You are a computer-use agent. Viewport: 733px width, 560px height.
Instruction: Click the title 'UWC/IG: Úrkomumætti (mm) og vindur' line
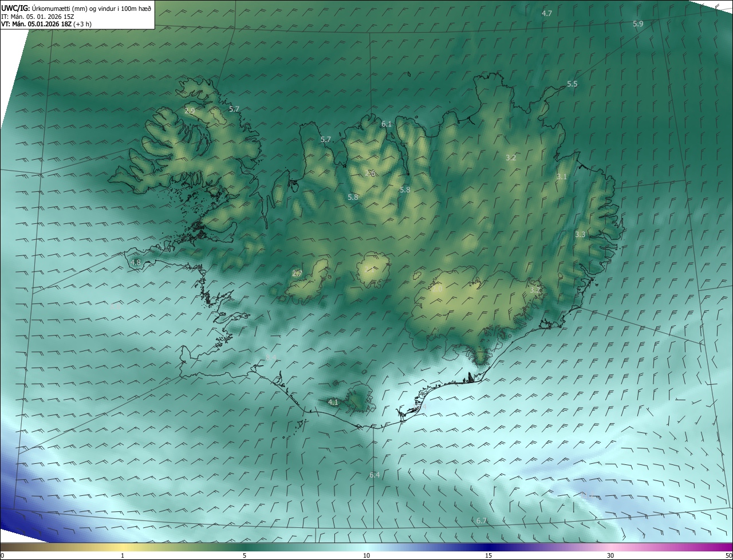click(x=76, y=8)
